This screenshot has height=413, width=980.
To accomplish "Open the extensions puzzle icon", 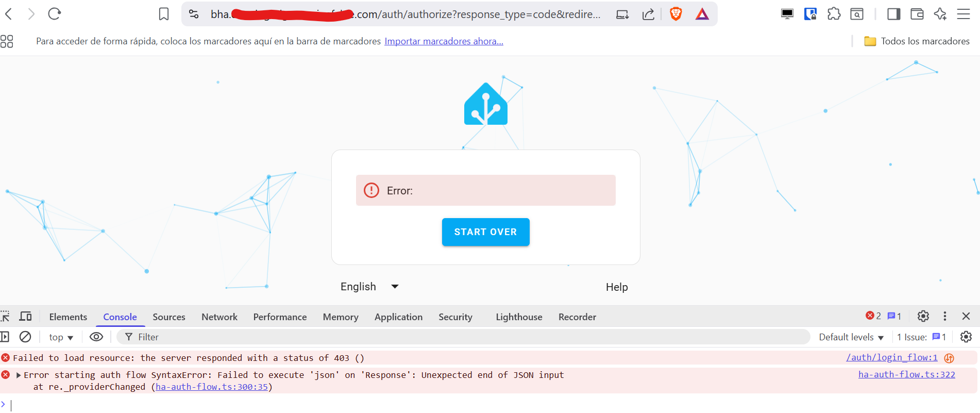I will click(834, 14).
